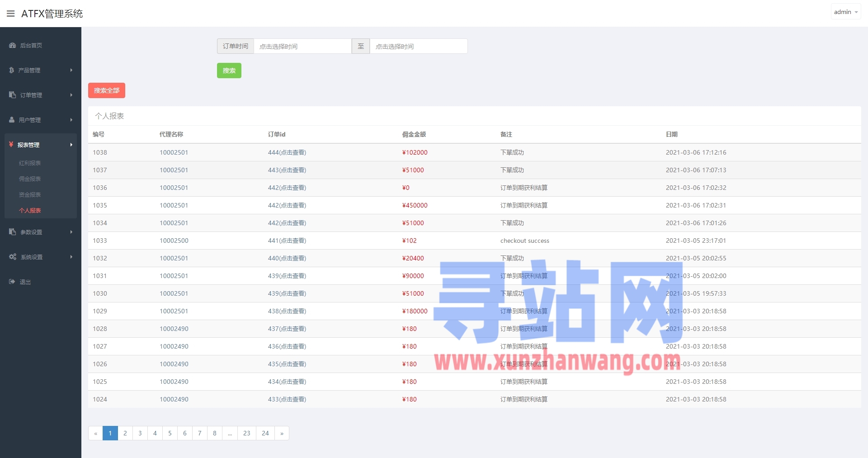Click agent 10002500 cell
The width and height of the screenshot is (868, 458).
pyautogui.click(x=174, y=241)
